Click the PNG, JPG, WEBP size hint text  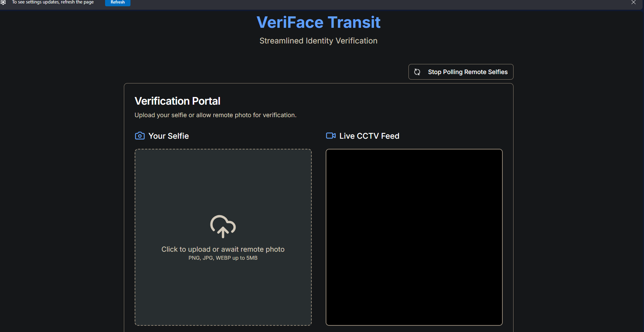(223, 258)
